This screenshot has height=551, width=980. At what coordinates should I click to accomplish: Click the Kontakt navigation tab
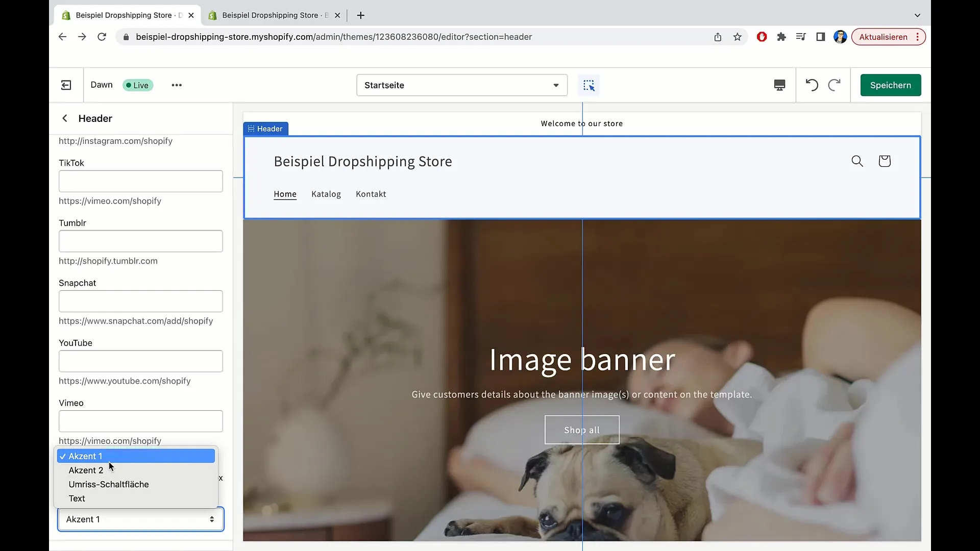click(x=371, y=194)
